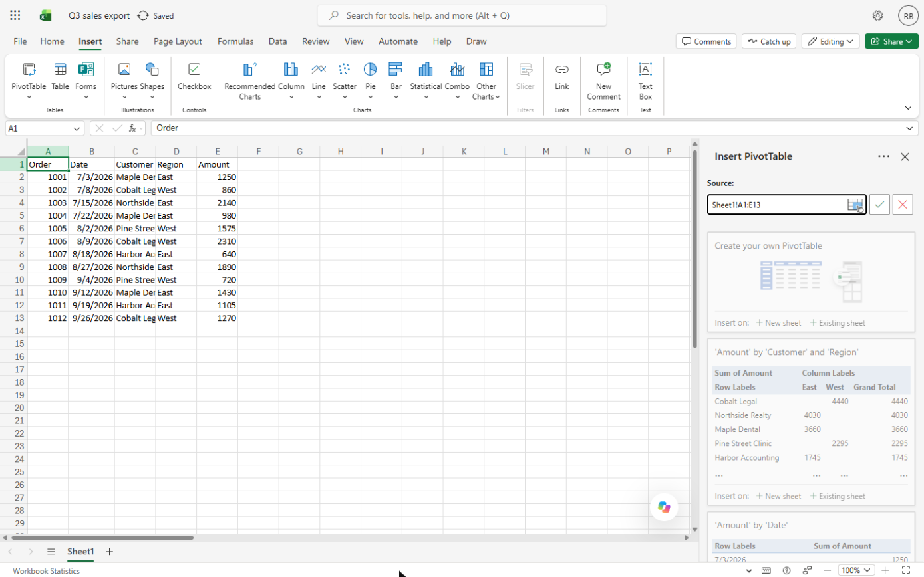Click the horizontal scrollbar thumb below the grid
Image resolution: width=924 pixels, height=577 pixels.
[102, 538]
